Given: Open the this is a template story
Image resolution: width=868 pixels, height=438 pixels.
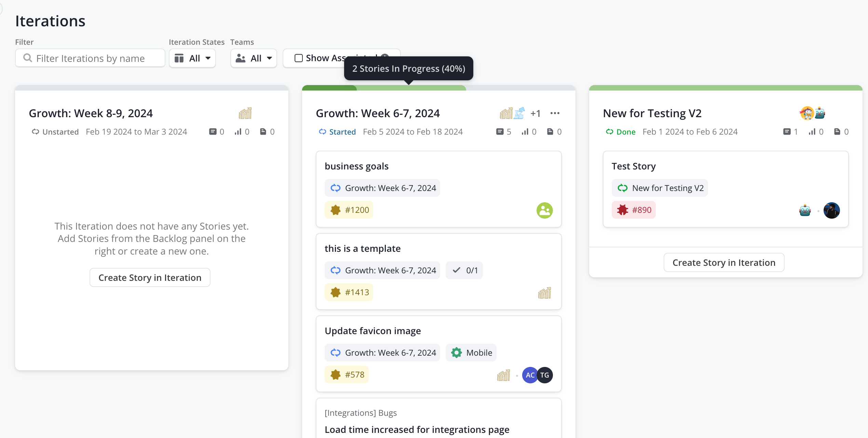Looking at the screenshot, I should pos(363,248).
